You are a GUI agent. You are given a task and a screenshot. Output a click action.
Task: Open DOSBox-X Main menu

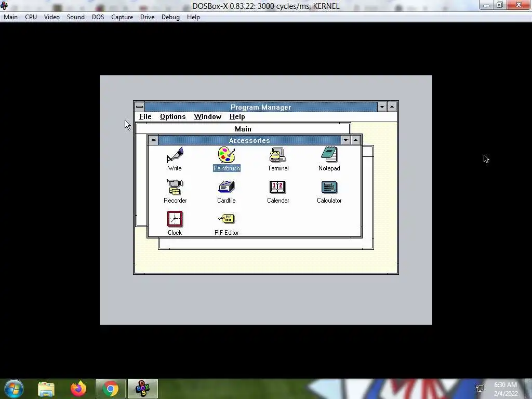click(x=10, y=17)
